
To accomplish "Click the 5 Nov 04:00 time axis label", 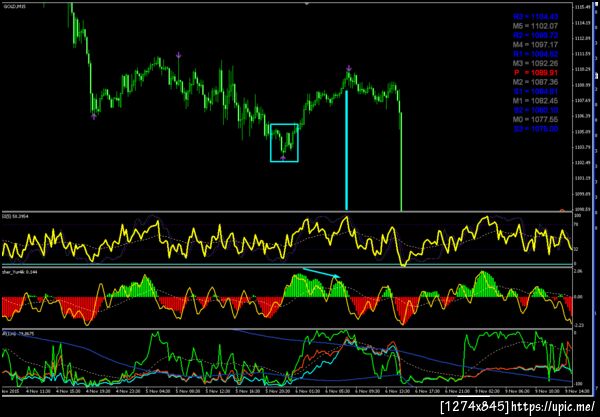I will point(158,391).
